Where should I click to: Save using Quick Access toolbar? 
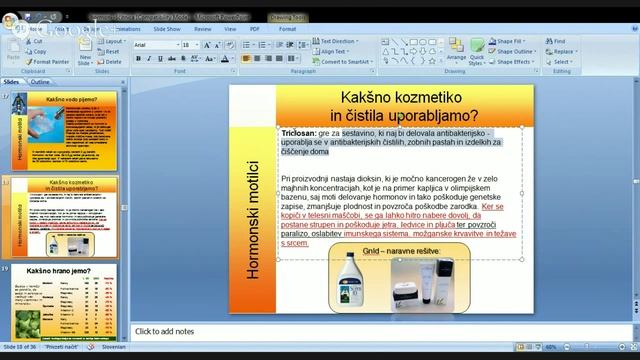coord(27,17)
